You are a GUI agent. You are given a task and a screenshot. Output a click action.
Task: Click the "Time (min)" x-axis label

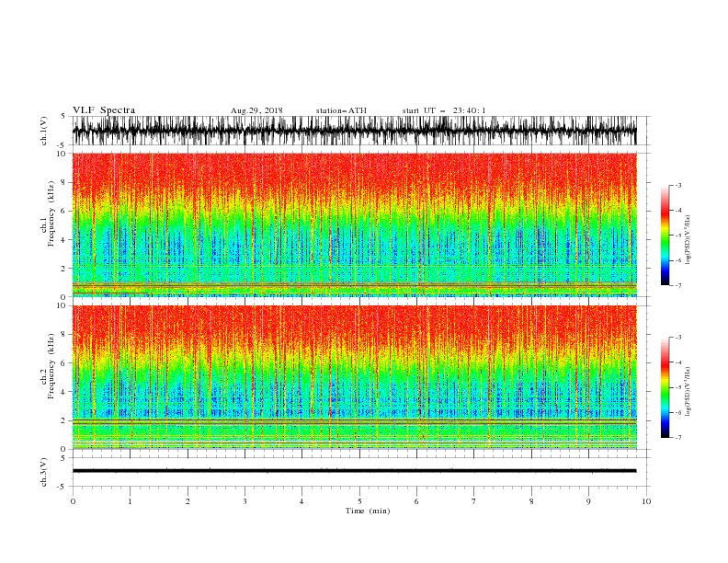[368, 511]
